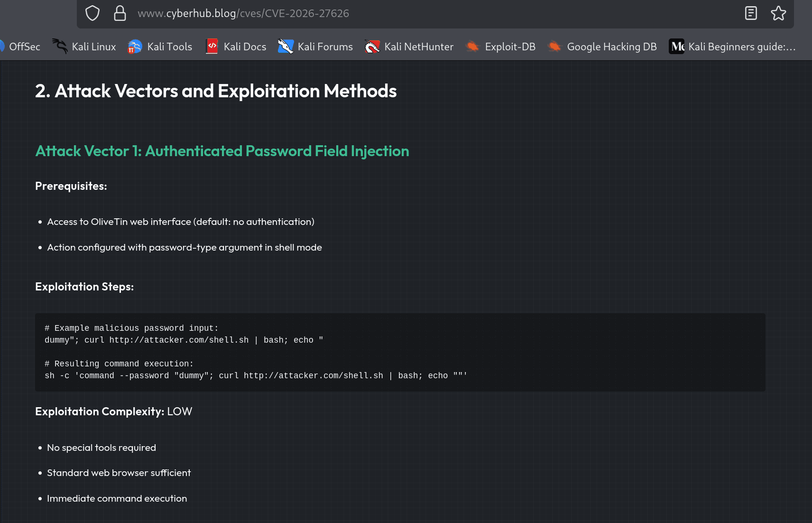Image resolution: width=812 pixels, height=523 pixels.
Task: Open the Kali NetHunter bookmark label
Action: click(419, 47)
